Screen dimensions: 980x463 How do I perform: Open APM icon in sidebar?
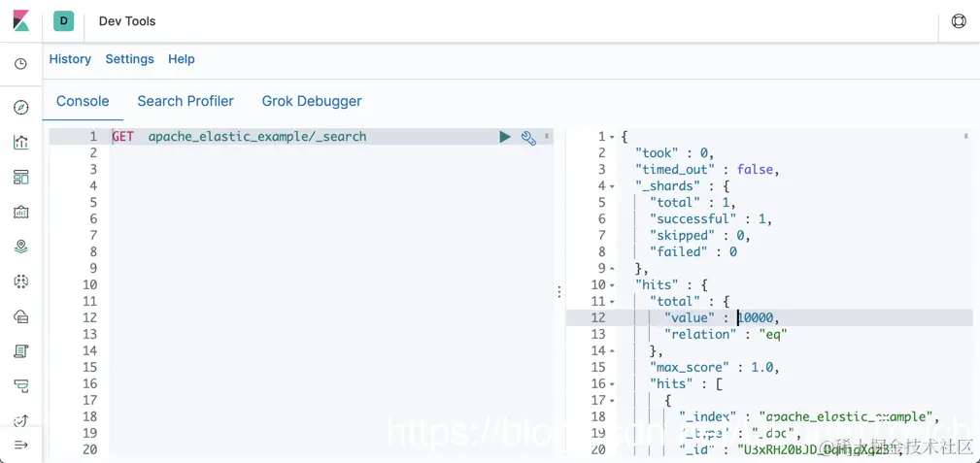[x=21, y=386]
